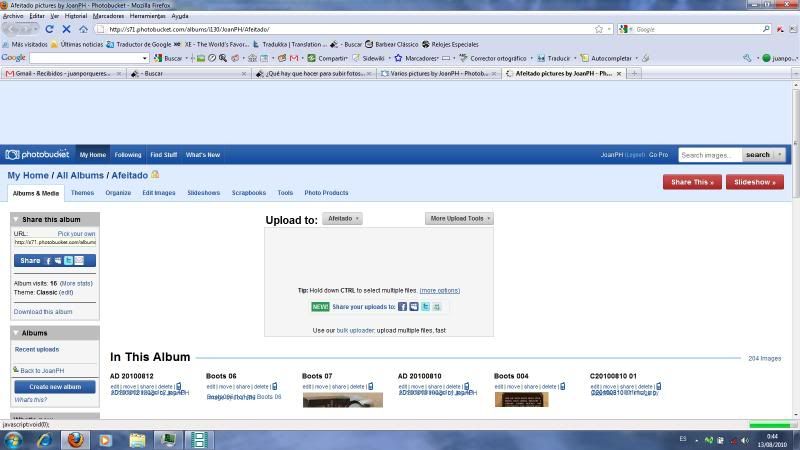Switch to the Gmail - Recibidos tab
This screenshot has width=800, height=450.
[x=63, y=73]
